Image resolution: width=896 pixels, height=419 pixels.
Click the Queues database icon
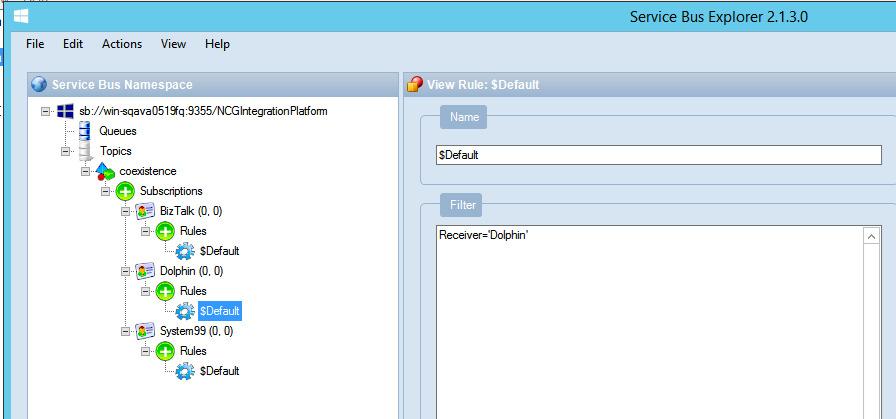click(x=85, y=131)
